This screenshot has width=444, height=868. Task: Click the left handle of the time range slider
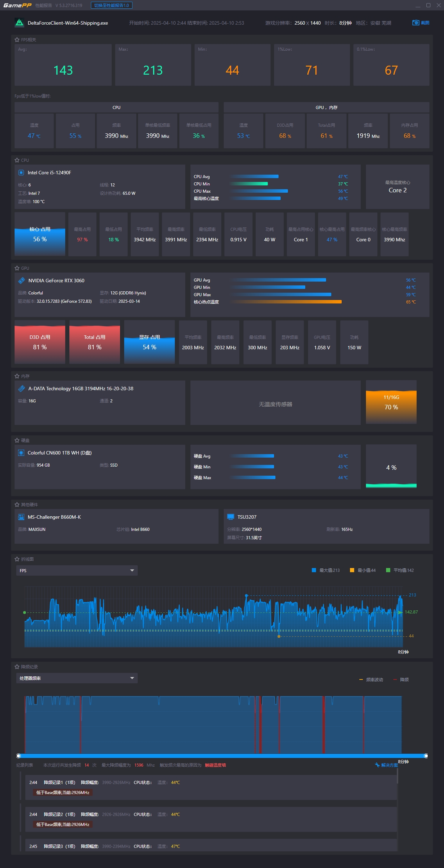[x=19, y=756]
